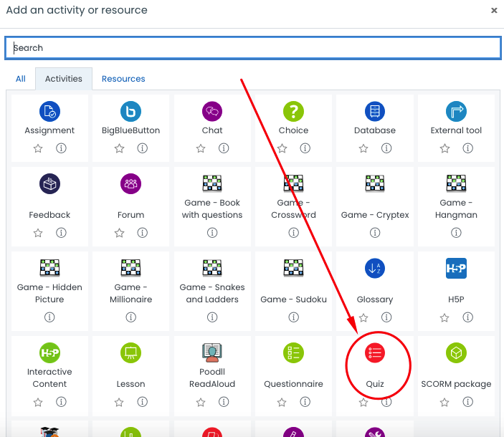Star the Glossary activity
The image size is (504, 437).
pyautogui.click(x=363, y=317)
